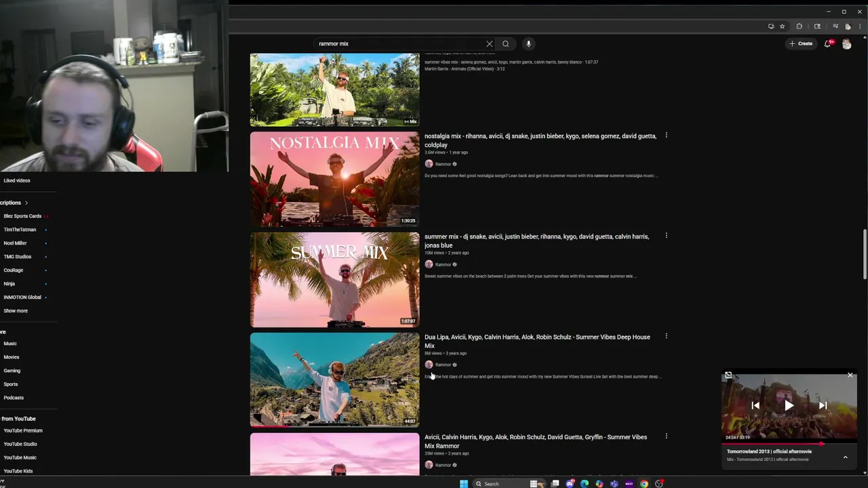
Task: Open Ninja subscription
Action: click(9, 284)
